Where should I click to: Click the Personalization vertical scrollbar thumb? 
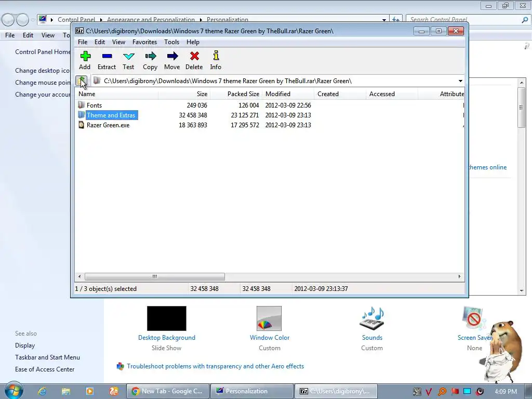(x=521, y=108)
